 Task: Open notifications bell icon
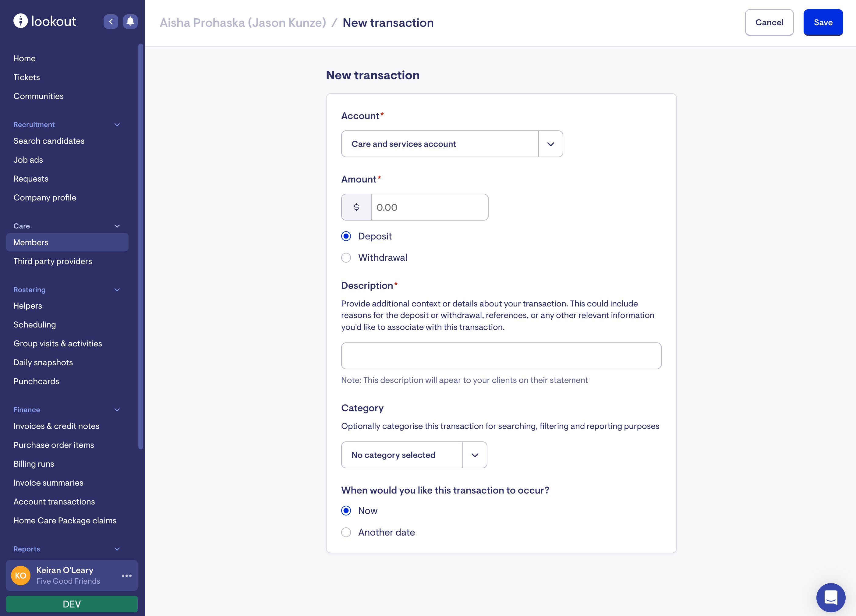[x=130, y=22]
